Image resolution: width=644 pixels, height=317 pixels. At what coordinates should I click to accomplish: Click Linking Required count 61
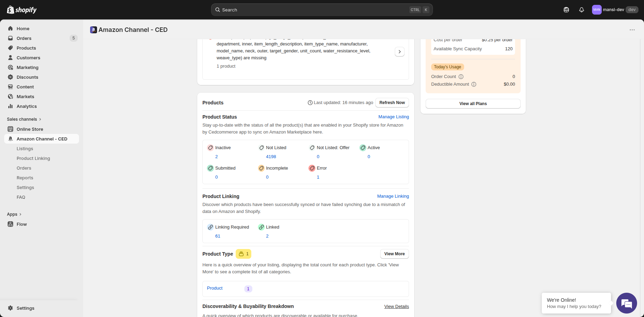point(218,236)
